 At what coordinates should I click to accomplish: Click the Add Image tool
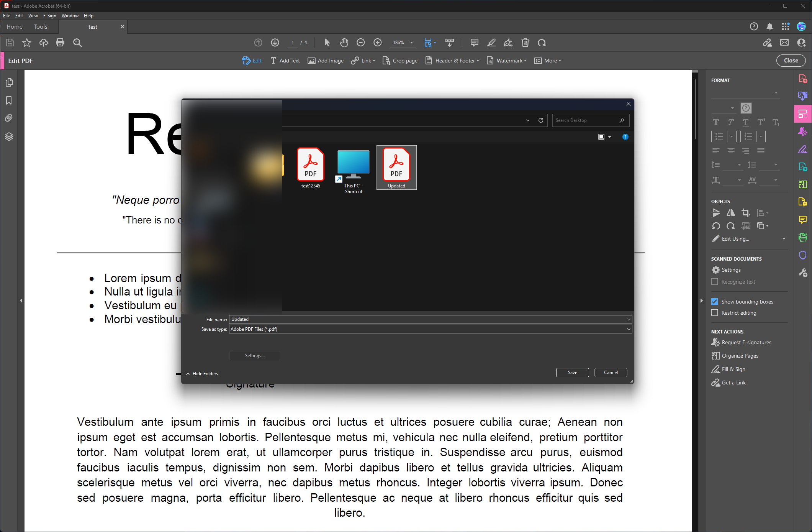(326, 61)
